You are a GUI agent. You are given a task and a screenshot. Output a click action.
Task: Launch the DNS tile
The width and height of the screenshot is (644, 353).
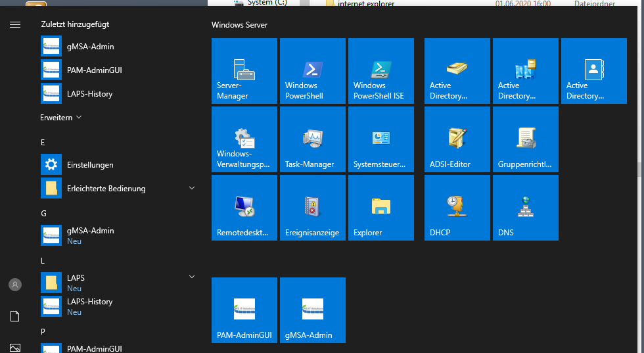pos(525,208)
